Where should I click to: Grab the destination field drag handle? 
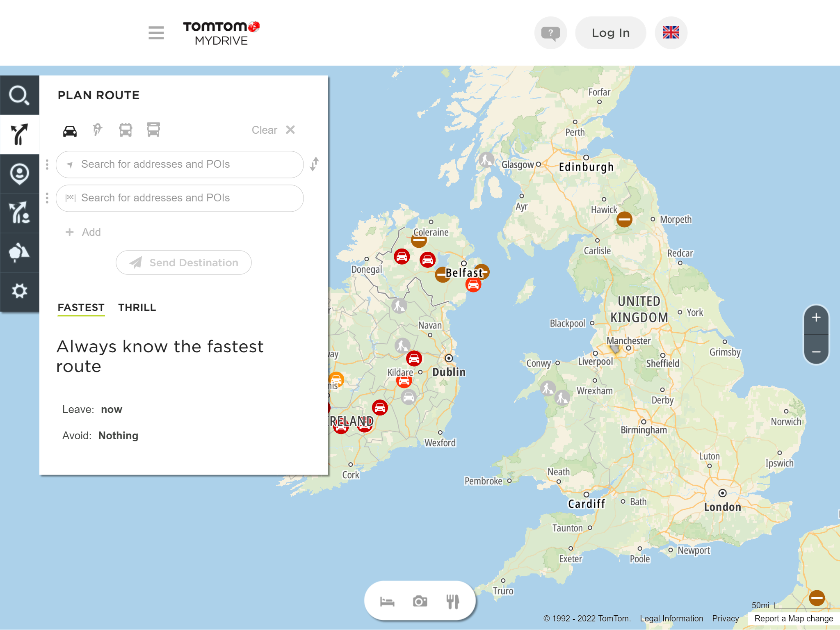point(47,198)
